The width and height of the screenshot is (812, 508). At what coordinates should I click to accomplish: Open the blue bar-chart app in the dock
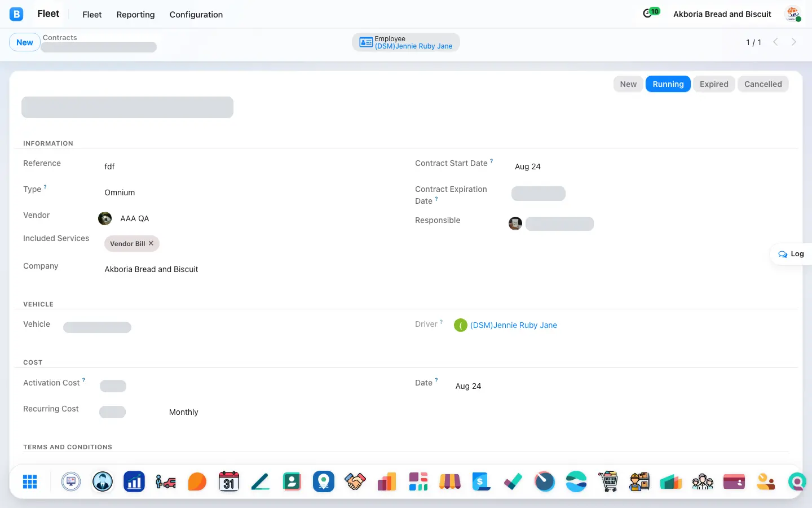134,481
